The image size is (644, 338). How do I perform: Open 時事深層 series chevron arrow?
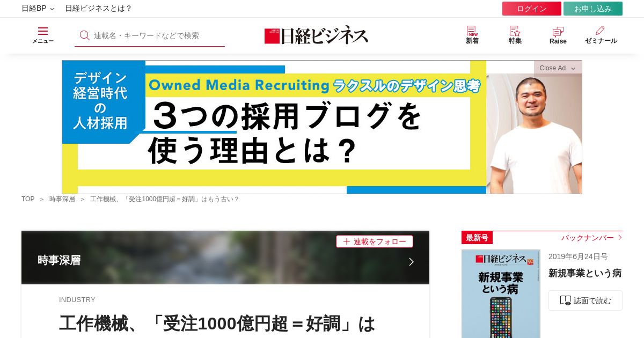pos(411,262)
